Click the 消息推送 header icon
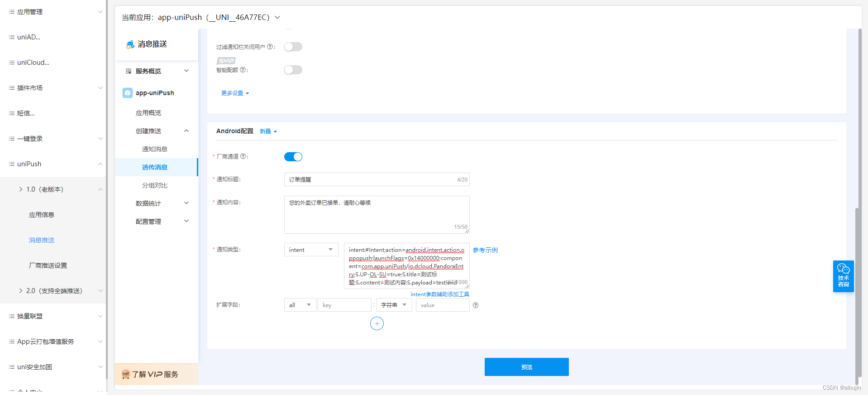Viewport: 868px width, 395px height. click(x=130, y=44)
